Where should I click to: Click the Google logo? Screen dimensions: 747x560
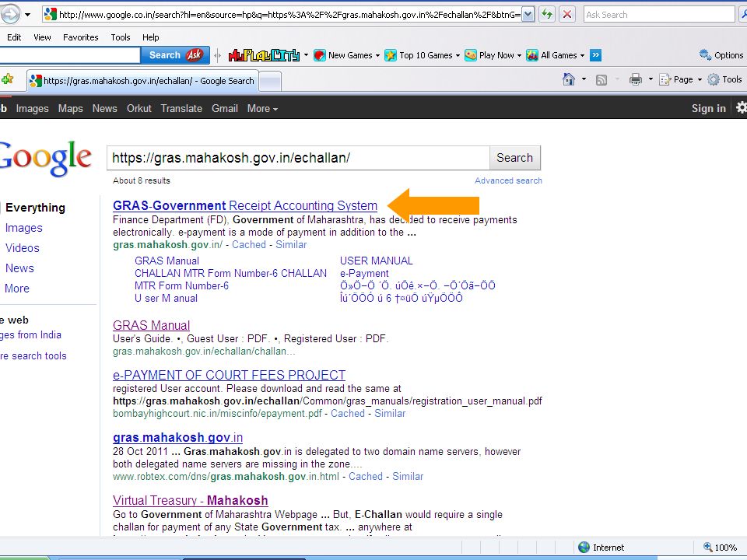46,158
